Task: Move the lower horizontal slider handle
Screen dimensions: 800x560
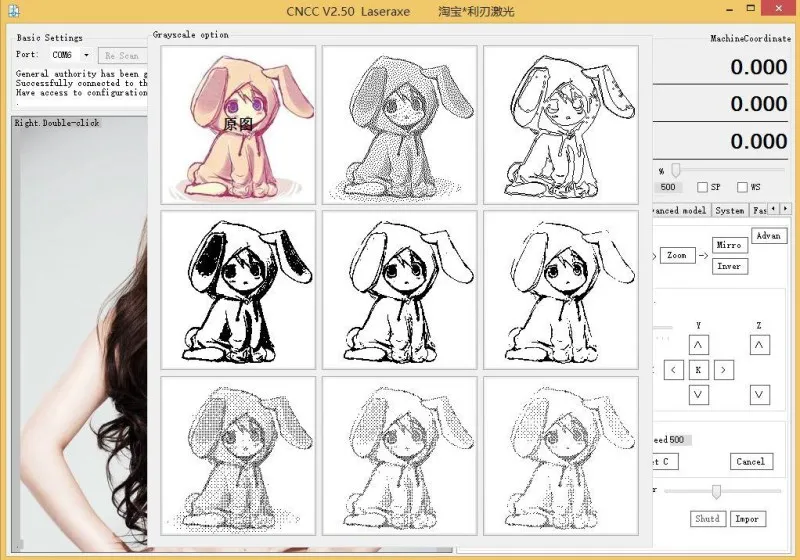Action: [x=716, y=492]
